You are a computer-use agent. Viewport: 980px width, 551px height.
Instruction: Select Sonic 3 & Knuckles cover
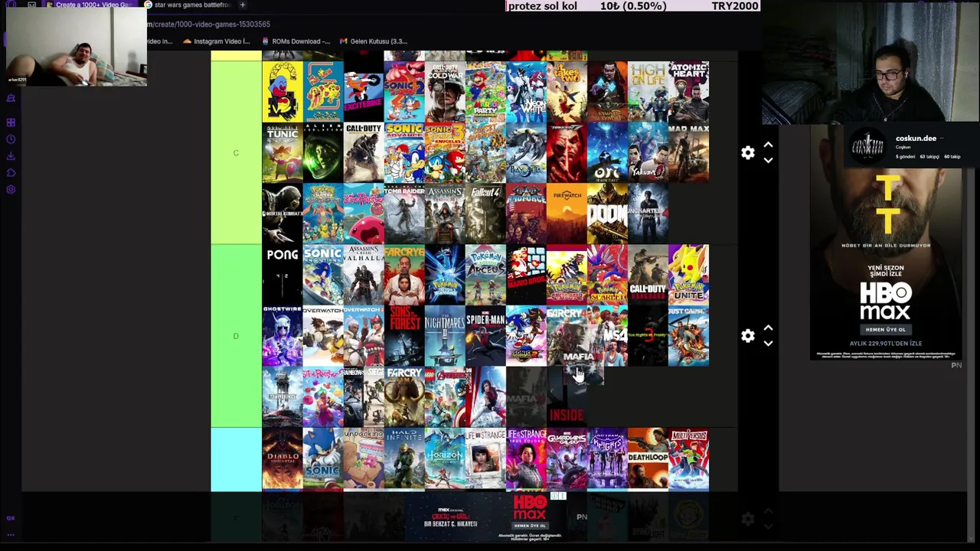pos(445,153)
